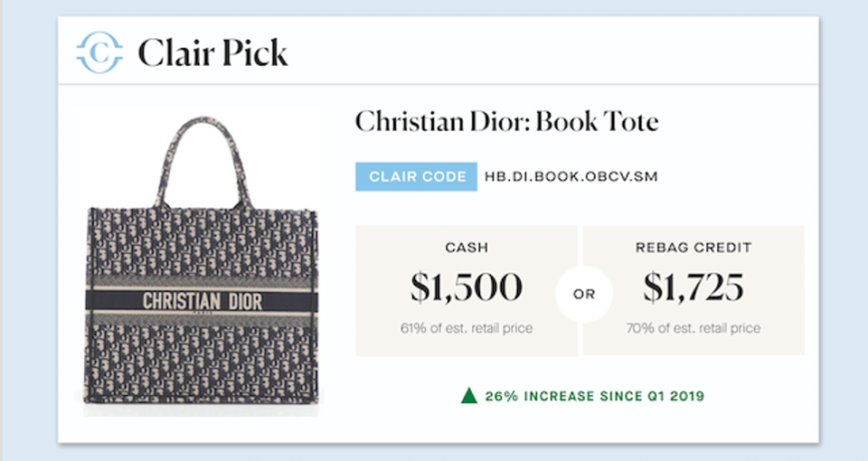868x461 pixels.
Task: Click the CHRISTIAN DIOR band on the bag
Action: pyautogui.click(x=202, y=301)
